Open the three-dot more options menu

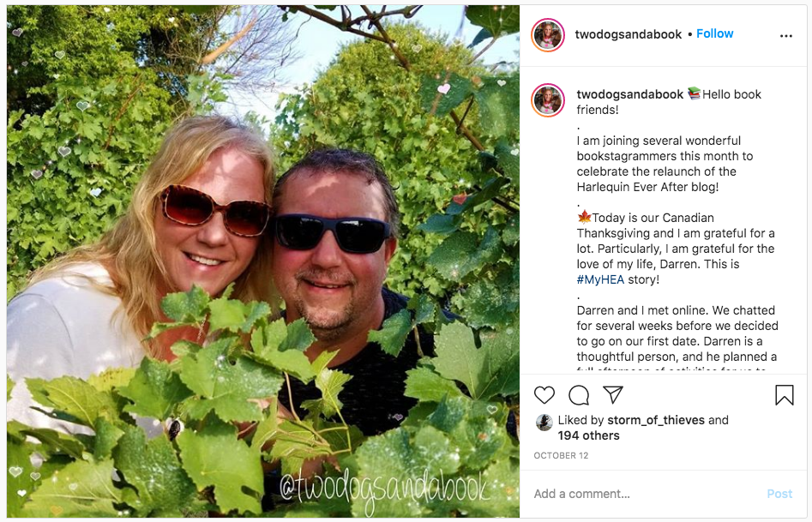pyautogui.click(x=785, y=36)
